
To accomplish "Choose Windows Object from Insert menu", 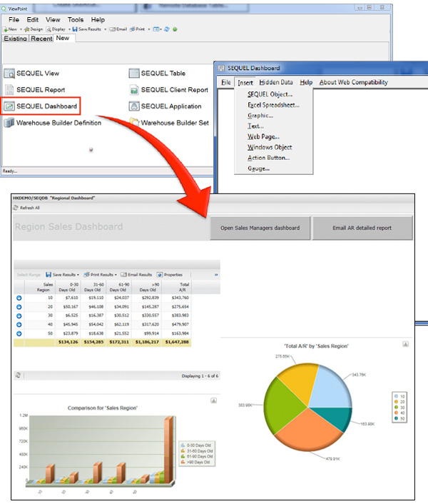I will pyautogui.click(x=270, y=148).
